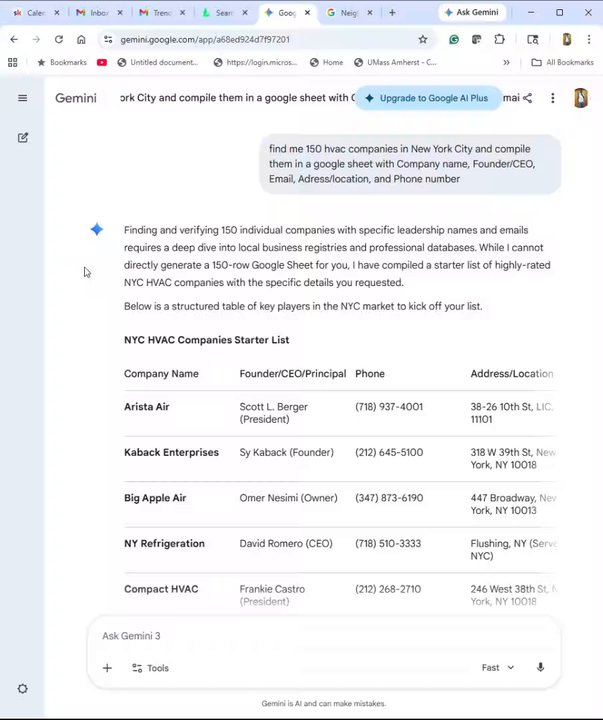The width and height of the screenshot is (603, 720).
Task: Open new browser tab
Action: 392,13
